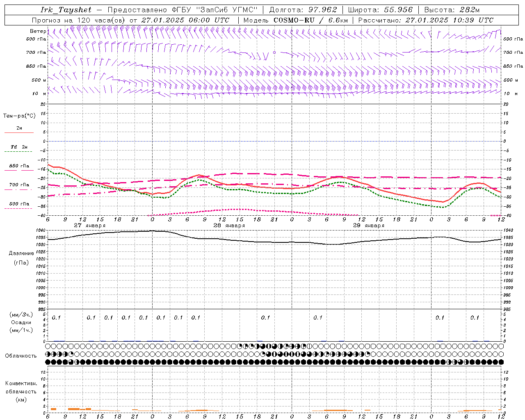
Task: Select the forecast start text 27.01.2025 06:00 UTC
Action: point(185,20)
